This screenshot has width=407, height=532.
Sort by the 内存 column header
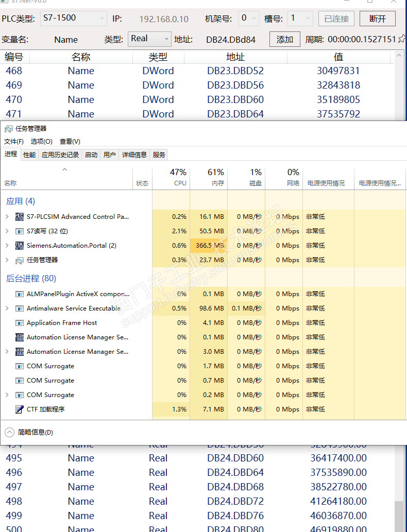point(209,178)
